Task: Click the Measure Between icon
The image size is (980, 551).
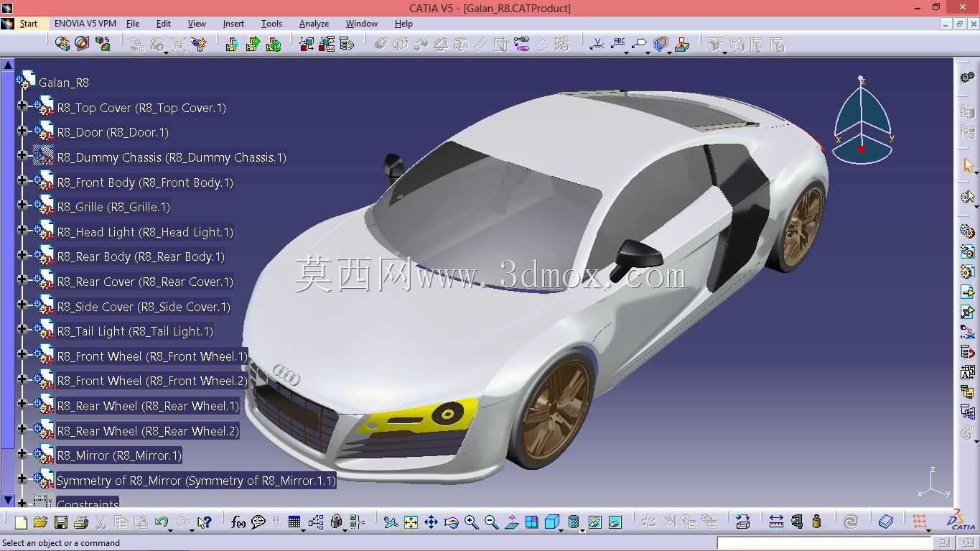Action: (x=776, y=522)
